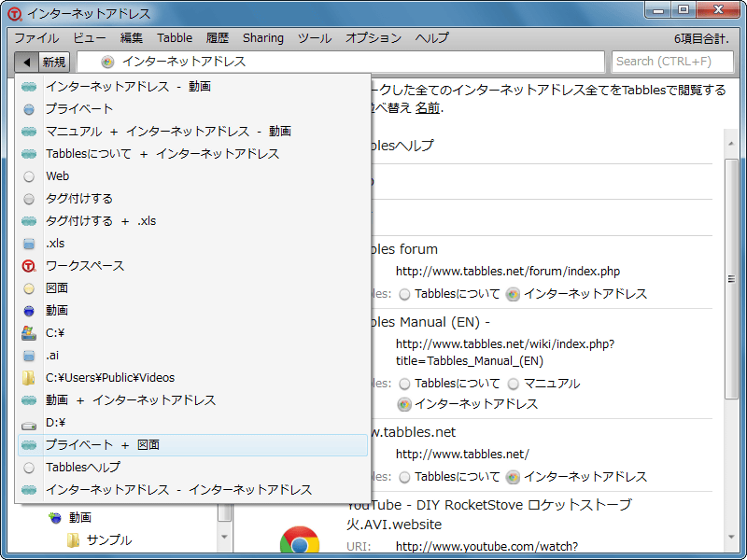The width and height of the screenshot is (747, 560).
Task: Open the YouTube watch URL link
Action: (486, 546)
